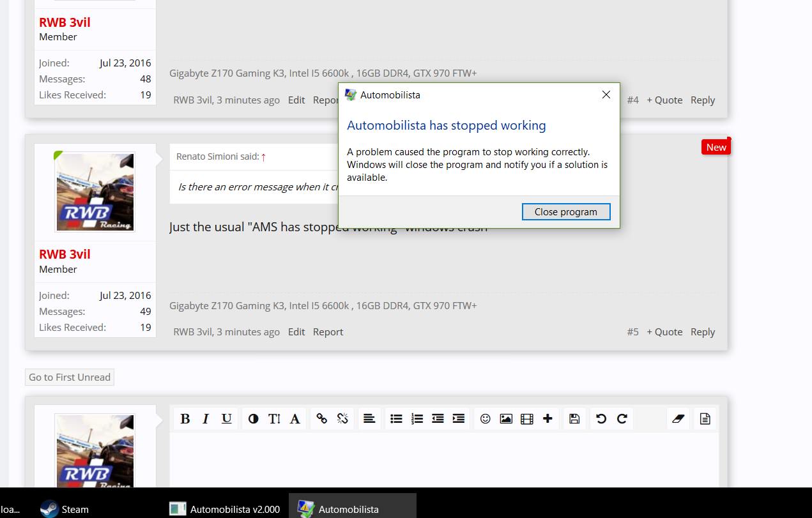
Task: Insert an unordered bullet list
Action: [x=396, y=418]
